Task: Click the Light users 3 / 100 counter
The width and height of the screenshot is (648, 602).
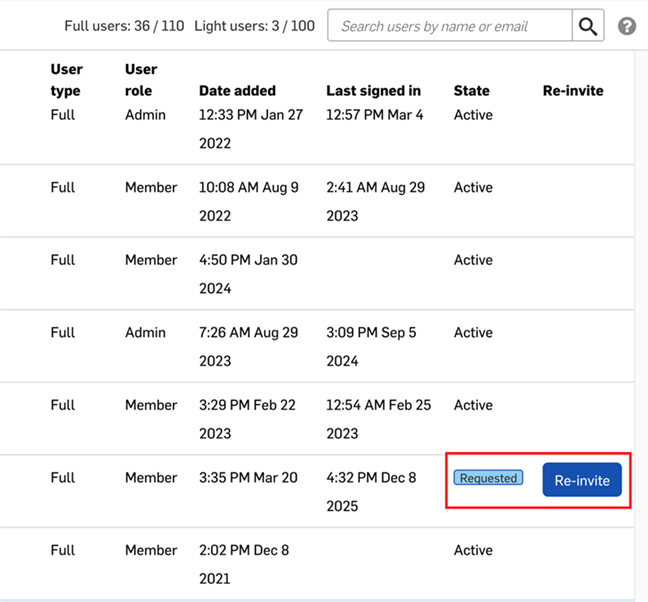Action: (254, 26)
